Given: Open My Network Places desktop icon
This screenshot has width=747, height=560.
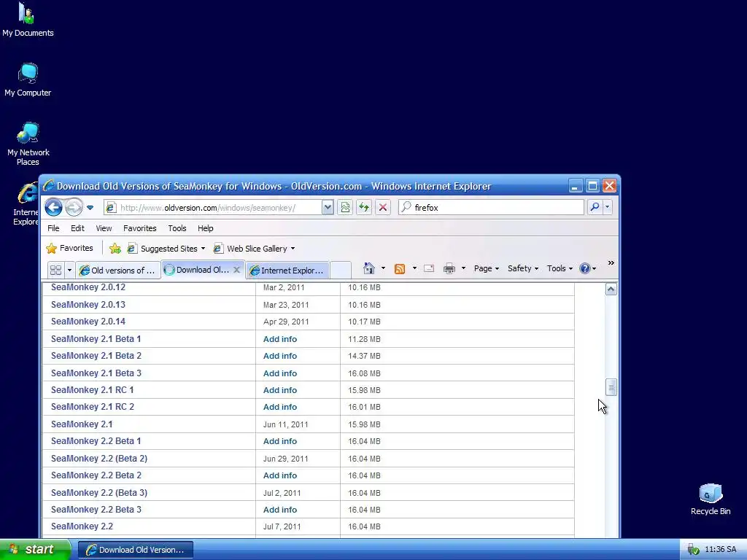Looking at the screenshot, I should tap(28, 144).
